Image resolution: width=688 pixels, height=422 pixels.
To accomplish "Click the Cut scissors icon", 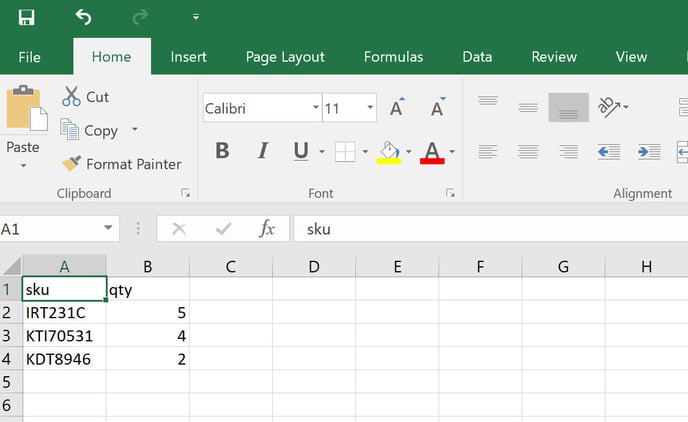I will point(71,97).
